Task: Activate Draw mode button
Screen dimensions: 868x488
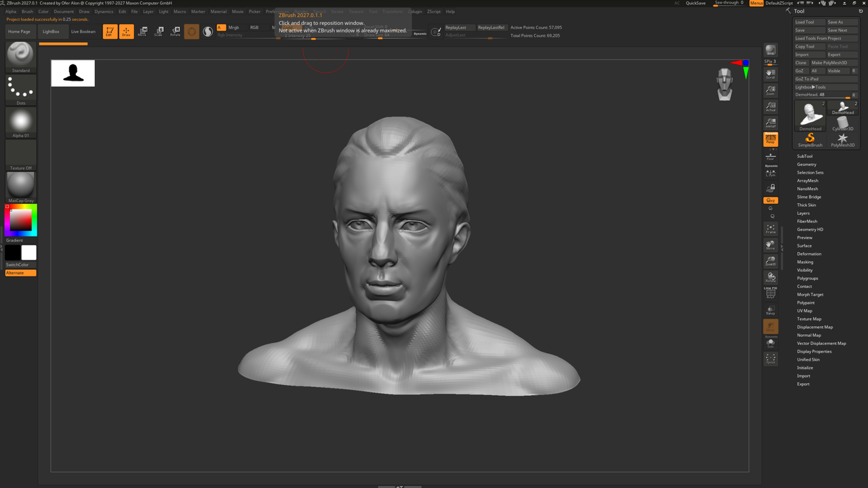Action: [126, 31]
